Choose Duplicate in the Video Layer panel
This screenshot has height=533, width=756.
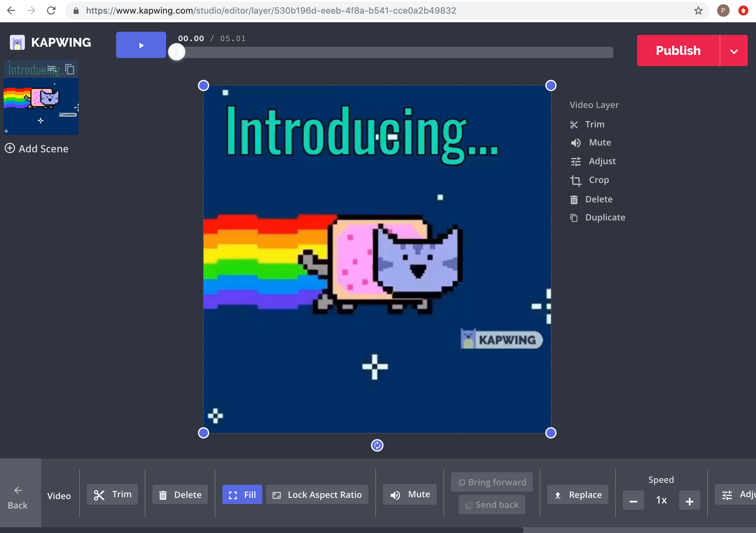click(x=605, y=217)
